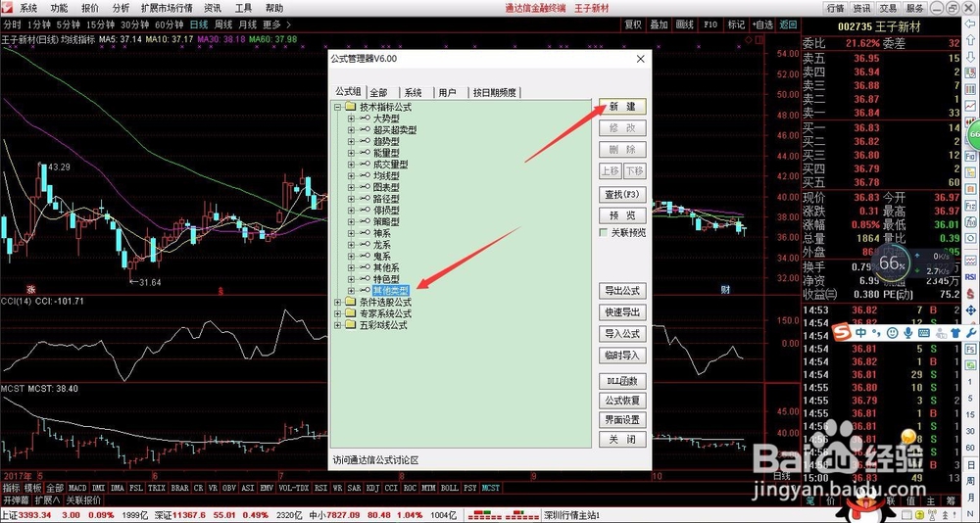Click the RSI sidebar icon
The height and width of the screenshot is (523, 980).
point(970,277)
